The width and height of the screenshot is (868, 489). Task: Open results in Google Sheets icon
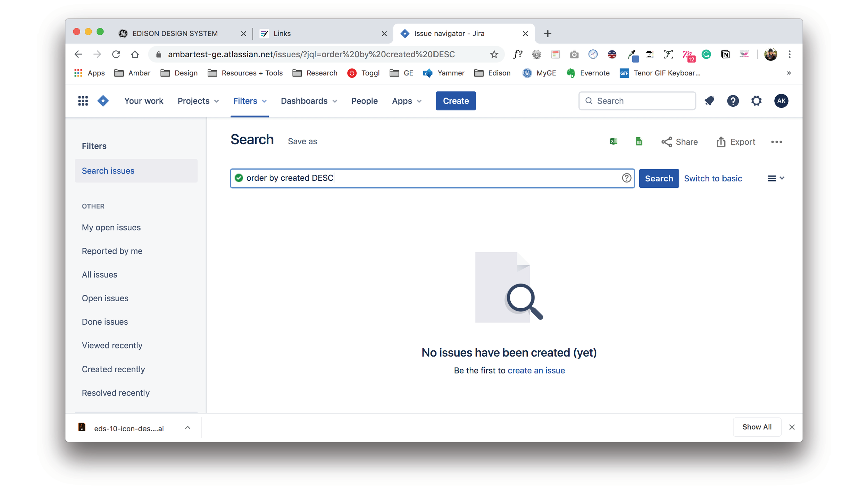(x=639, y=141)
